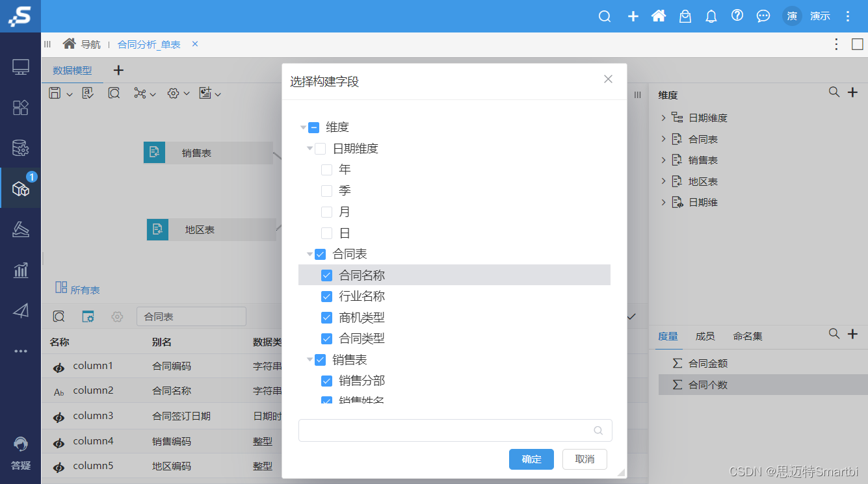Screen dimensions: 868x484
Task: Go to home via header house icon
Action: point(659,16)
